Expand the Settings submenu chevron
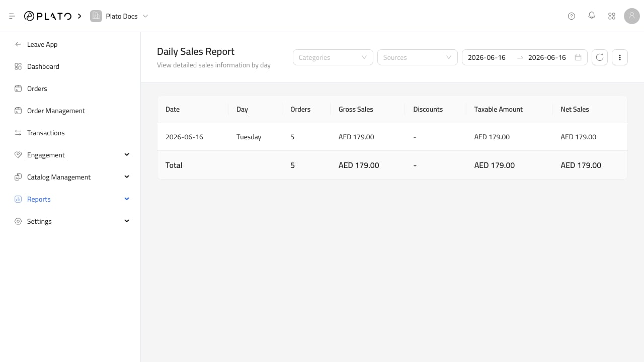Screen dimensions: 644x362 coord(127,221)
